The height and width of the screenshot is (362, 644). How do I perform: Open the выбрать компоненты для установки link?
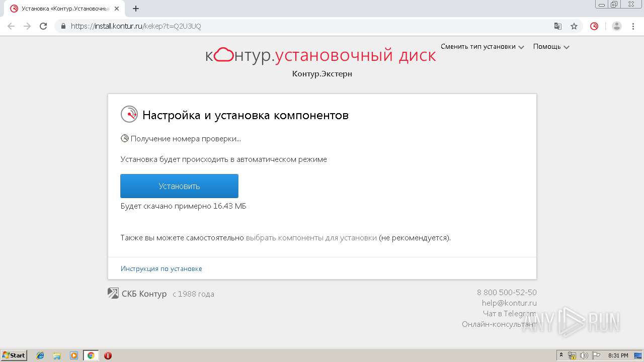[x=311, y=238]
